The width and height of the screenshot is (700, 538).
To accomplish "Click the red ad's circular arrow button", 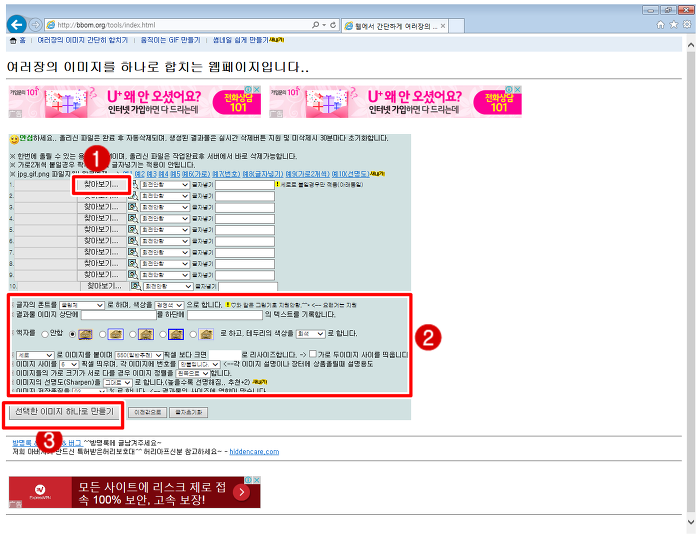I will tap(242, 492).
